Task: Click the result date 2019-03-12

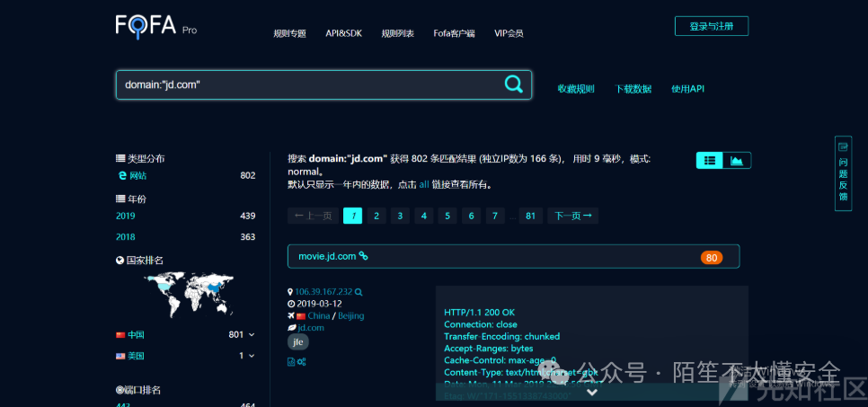Action: point(319,304)
